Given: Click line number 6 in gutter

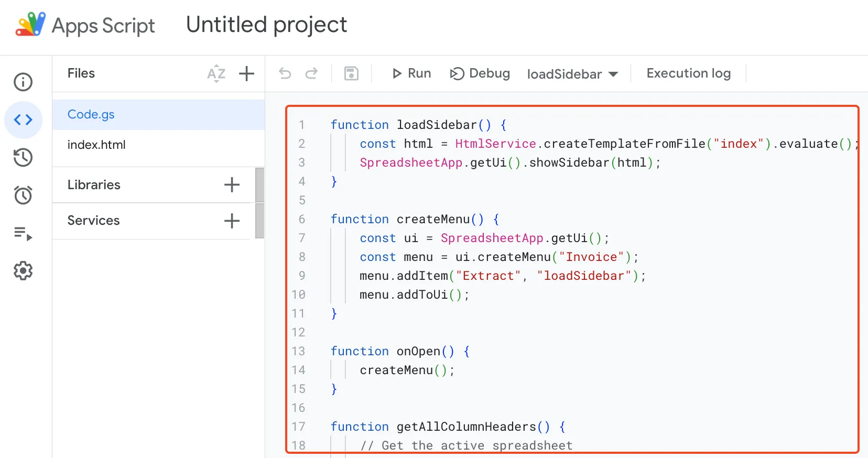Looking at the screenshot, I should (301, 219).
